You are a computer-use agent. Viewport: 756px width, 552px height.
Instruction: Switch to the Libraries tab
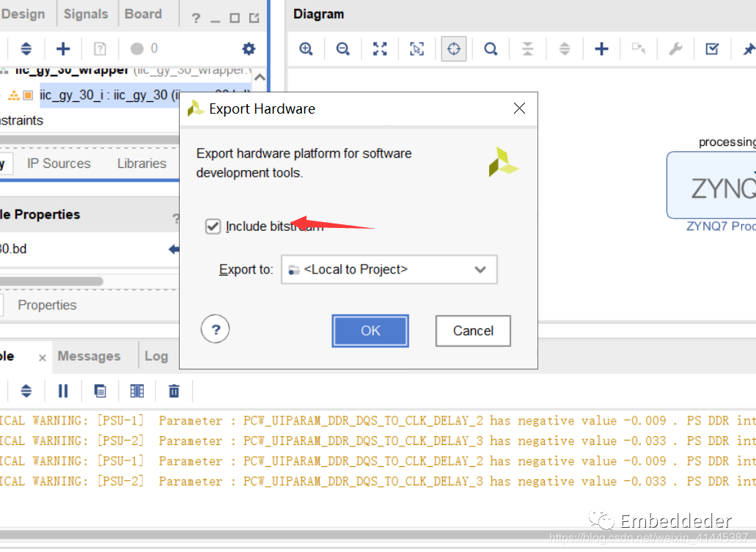[x=142, y=163]
